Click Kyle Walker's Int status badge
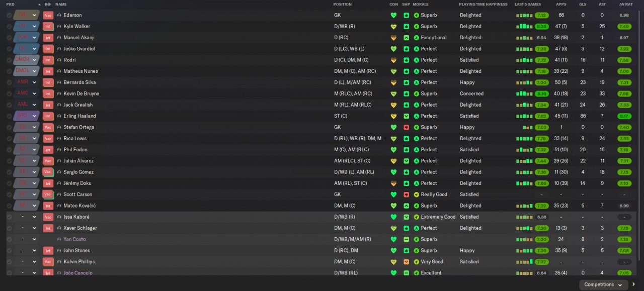Image resolution: width=644 pixels, height=291 pixels. tap(48, 26)
